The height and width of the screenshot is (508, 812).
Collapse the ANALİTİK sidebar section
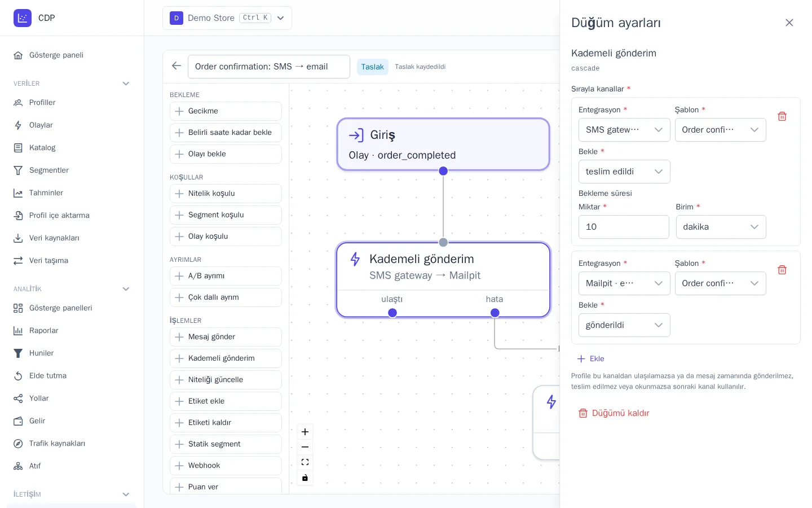tap(126, 289)
